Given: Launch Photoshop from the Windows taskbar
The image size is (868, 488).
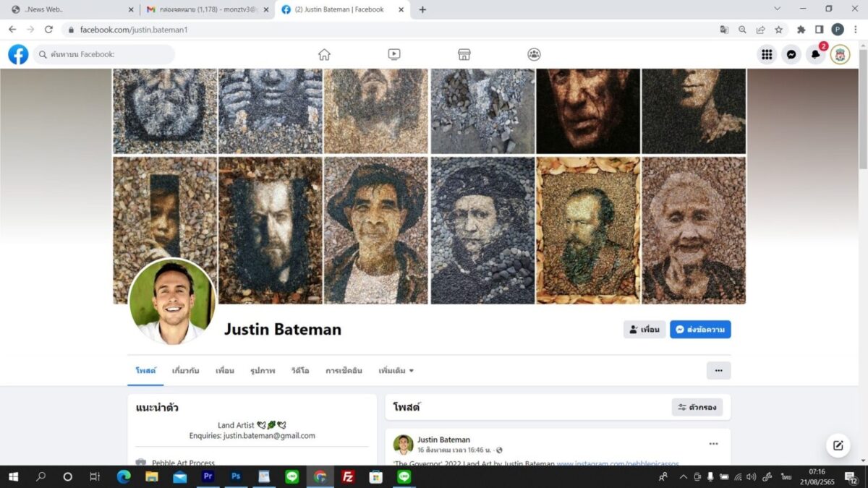Looking at the screenshot, I should tap(236, 477).
